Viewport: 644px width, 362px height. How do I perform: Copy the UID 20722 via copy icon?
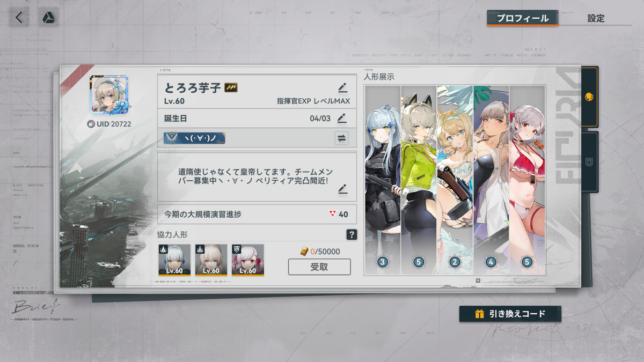point(91,124)
